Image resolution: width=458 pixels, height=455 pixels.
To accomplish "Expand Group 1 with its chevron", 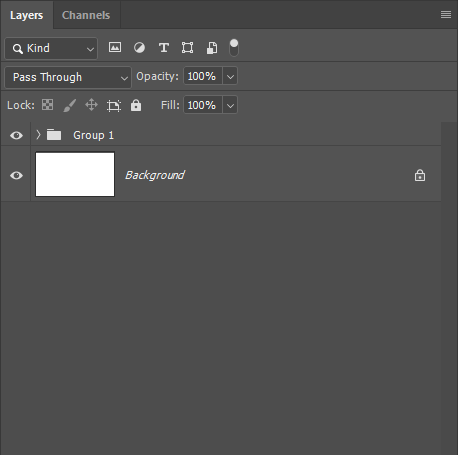I will (x=38, y=135).
